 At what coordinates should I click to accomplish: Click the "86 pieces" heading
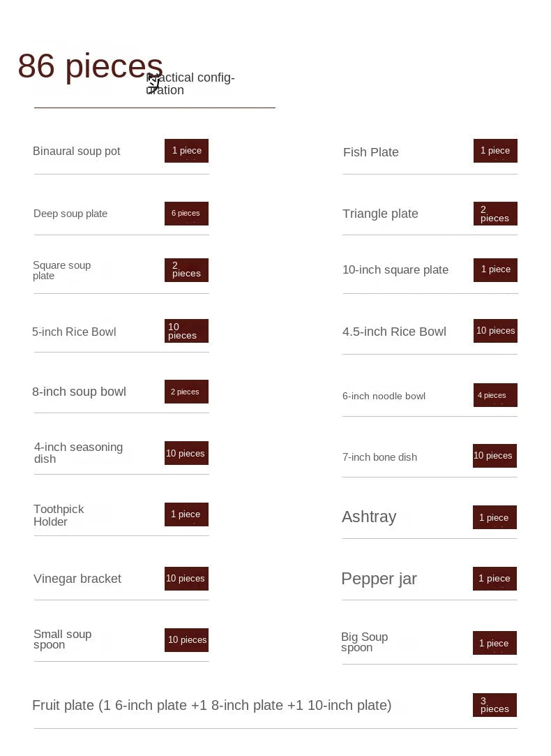click(x=90, y=66)
